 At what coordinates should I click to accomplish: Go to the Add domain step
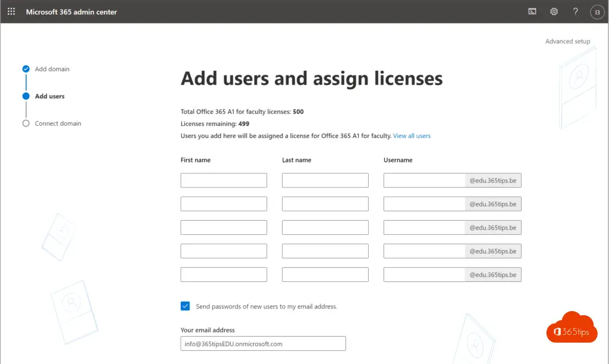coord(52,69)
